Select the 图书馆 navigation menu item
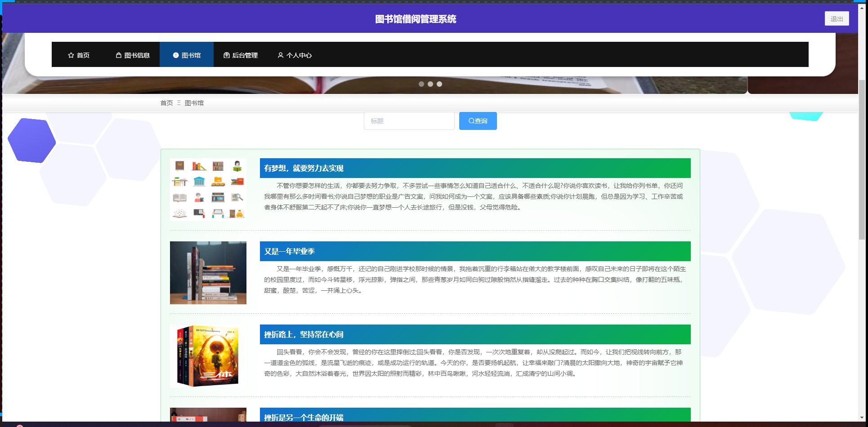The width and height of the screenshot is (868, 427). coord(187,55)
